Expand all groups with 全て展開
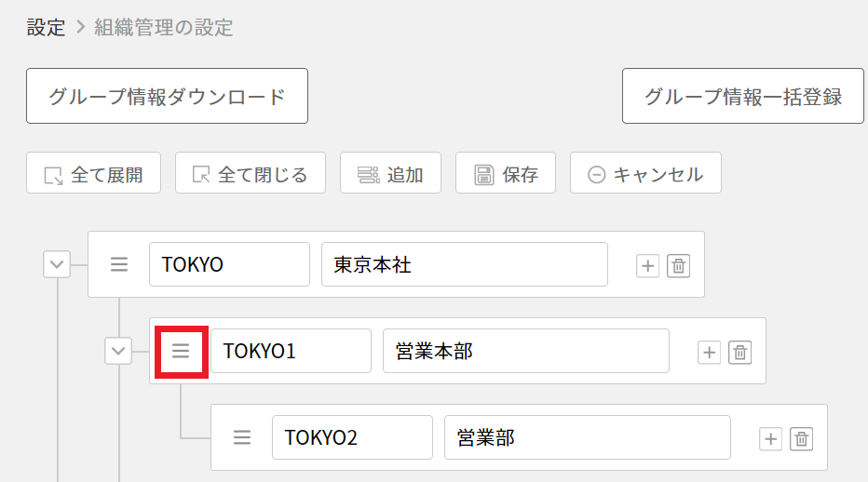Viewport: 868px width, 482px height. pyautogui.click(x=93, y=174)
